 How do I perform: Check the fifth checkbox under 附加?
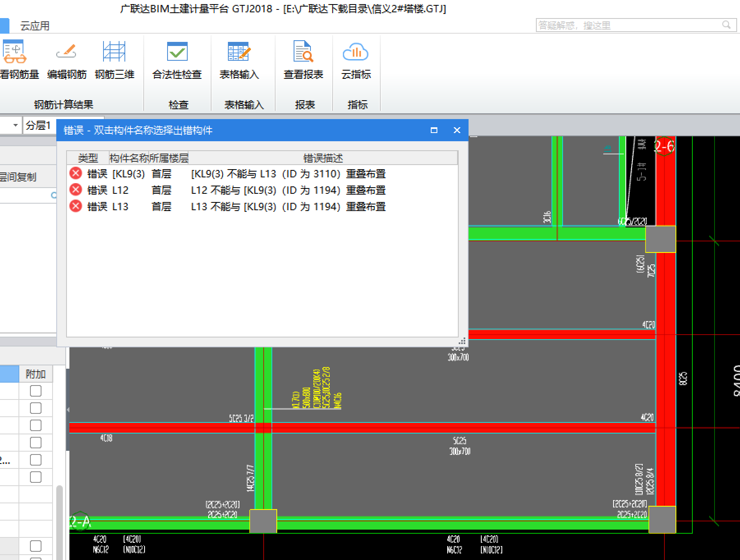click(36, 460)
